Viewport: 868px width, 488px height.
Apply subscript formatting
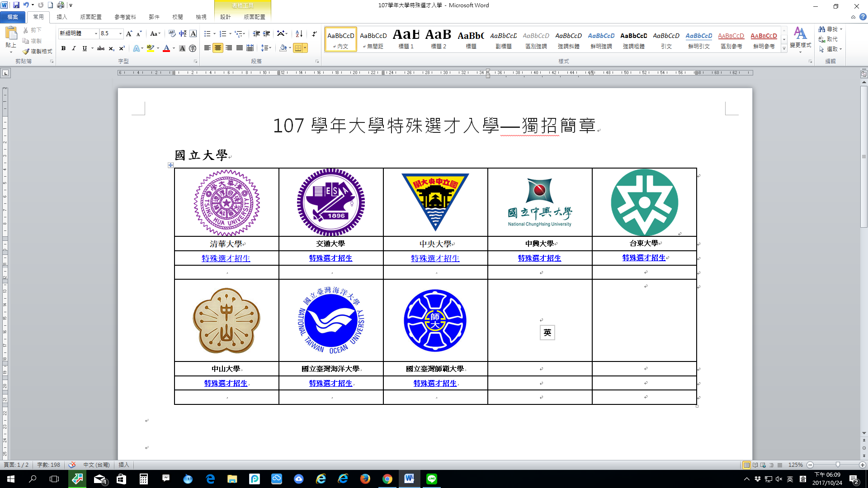(x=111, y=48)
